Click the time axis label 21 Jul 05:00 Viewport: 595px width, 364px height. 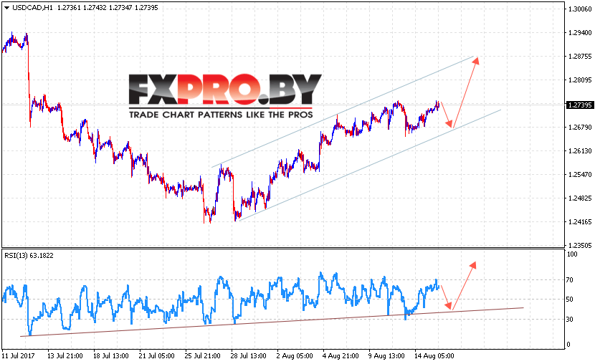coord(157,356)
